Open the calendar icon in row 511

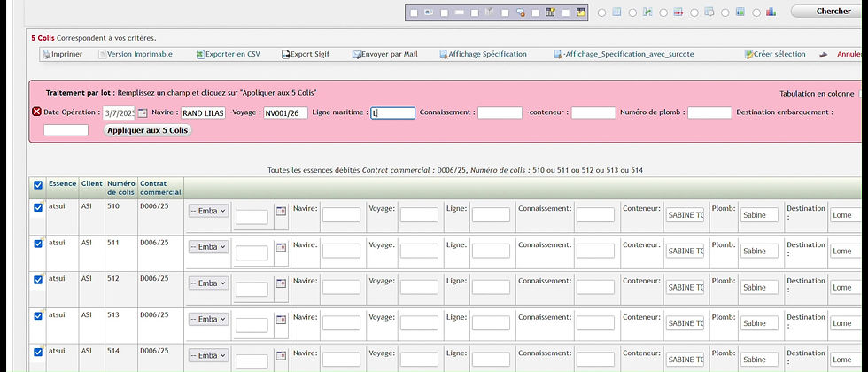[x=282, y=247]
